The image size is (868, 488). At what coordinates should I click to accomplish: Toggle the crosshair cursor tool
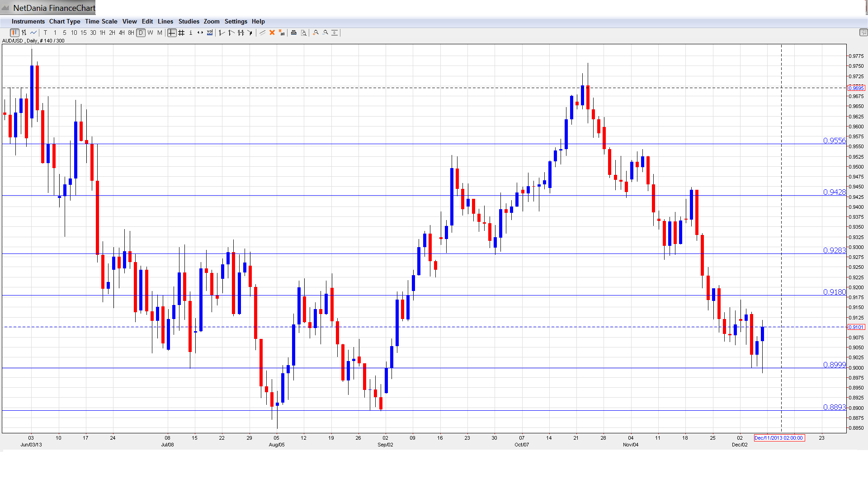click(172, 33)
